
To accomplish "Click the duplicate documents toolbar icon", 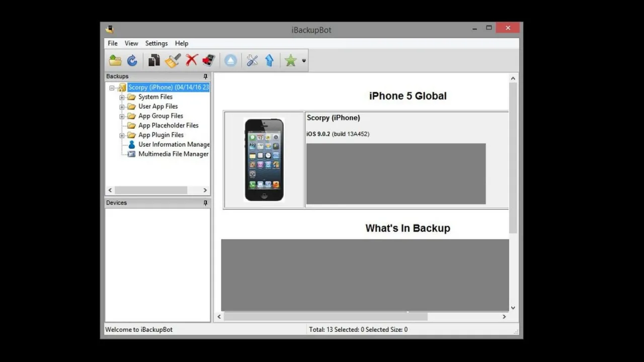I will (154, 61).
